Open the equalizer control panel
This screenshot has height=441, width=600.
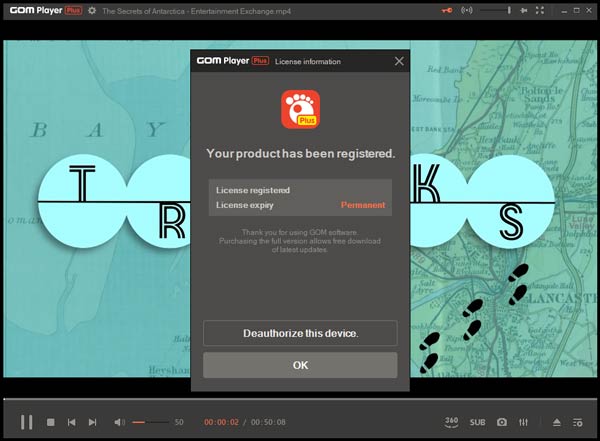coord(523,422)
